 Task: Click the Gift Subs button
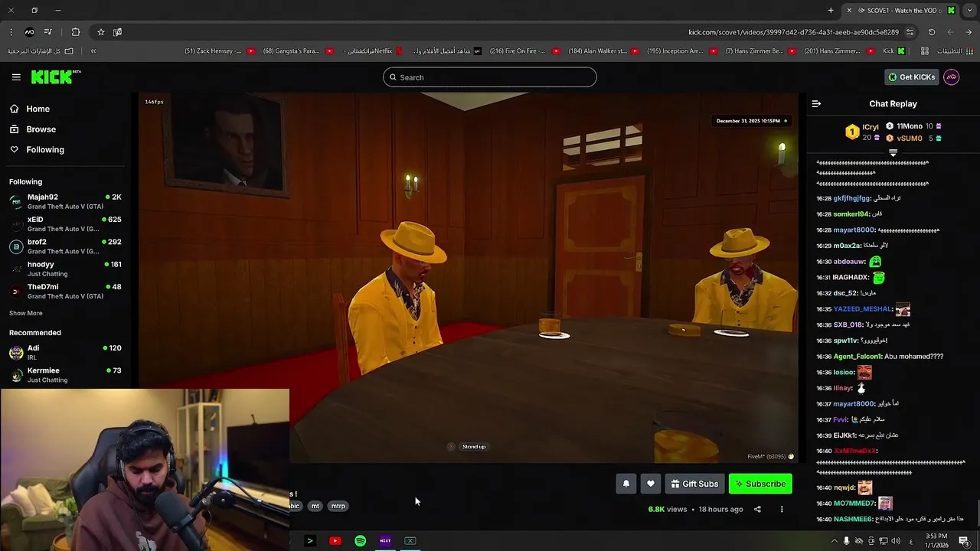(x=694, y=484)
